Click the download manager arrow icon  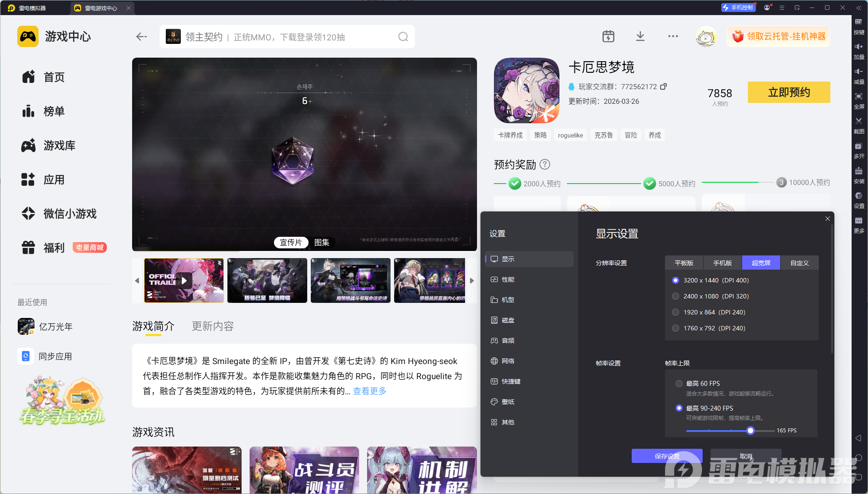pos(640,36)
